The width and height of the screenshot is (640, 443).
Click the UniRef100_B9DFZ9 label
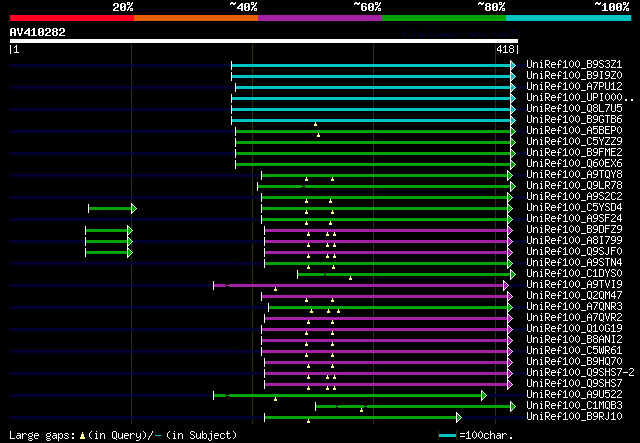click(574, 230)
